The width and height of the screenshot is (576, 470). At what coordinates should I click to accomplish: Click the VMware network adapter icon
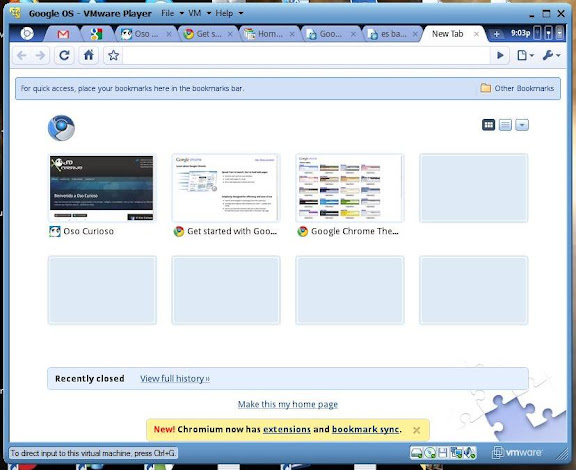pos(456,453)
